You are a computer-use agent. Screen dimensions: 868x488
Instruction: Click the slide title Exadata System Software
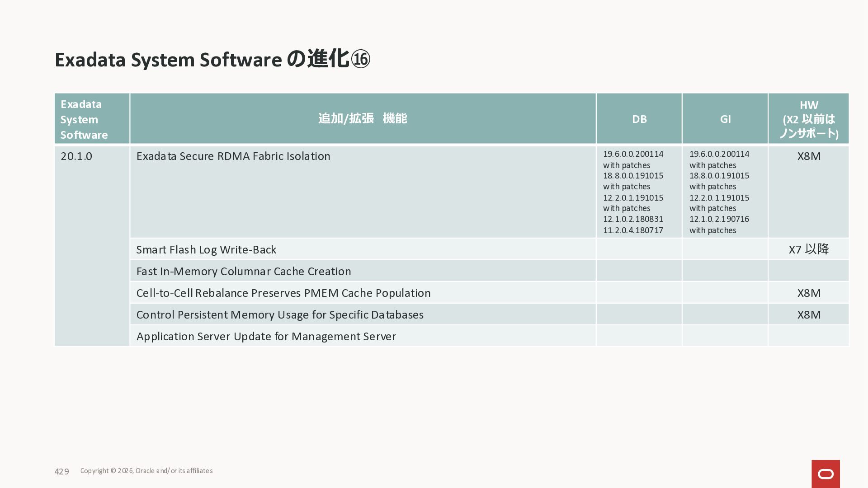(168, 60)
